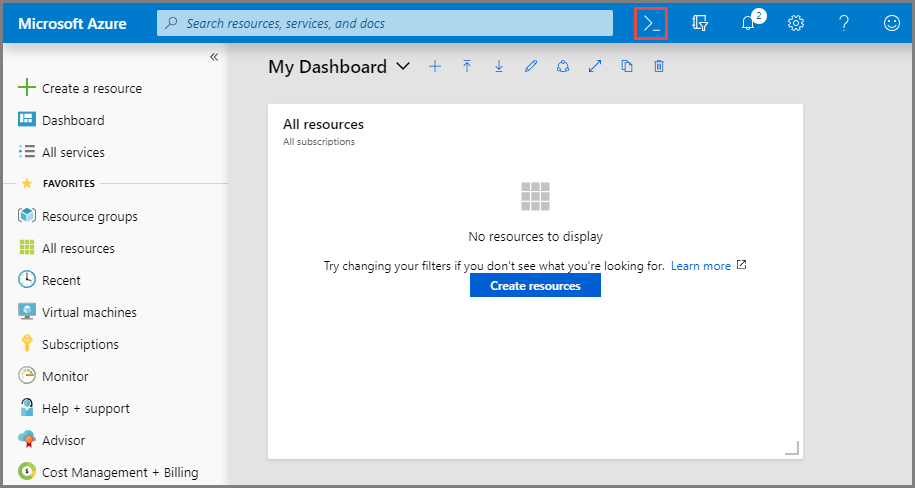Open Resource groups in favorites

(x=89, y=217)
